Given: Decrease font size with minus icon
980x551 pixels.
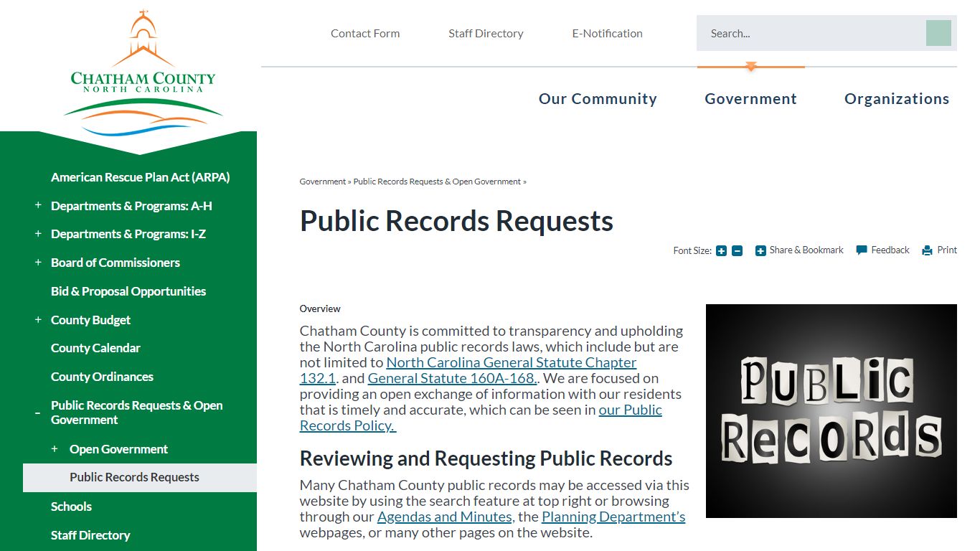Looking at the screenshot, I should (x=737, y=251).
